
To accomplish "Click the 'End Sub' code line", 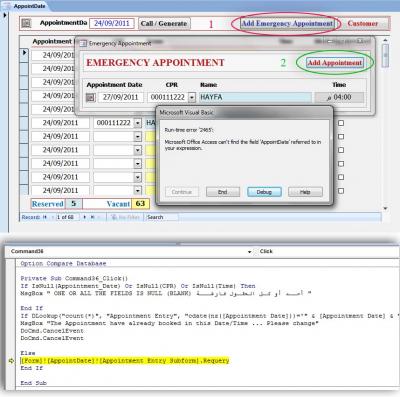I will tap(33, 383).
